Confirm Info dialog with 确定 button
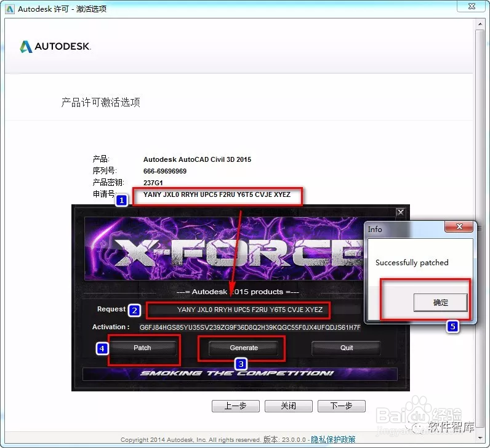Image resolution: width=490 pixels, height=448 pixels. (x=440, y=302)
